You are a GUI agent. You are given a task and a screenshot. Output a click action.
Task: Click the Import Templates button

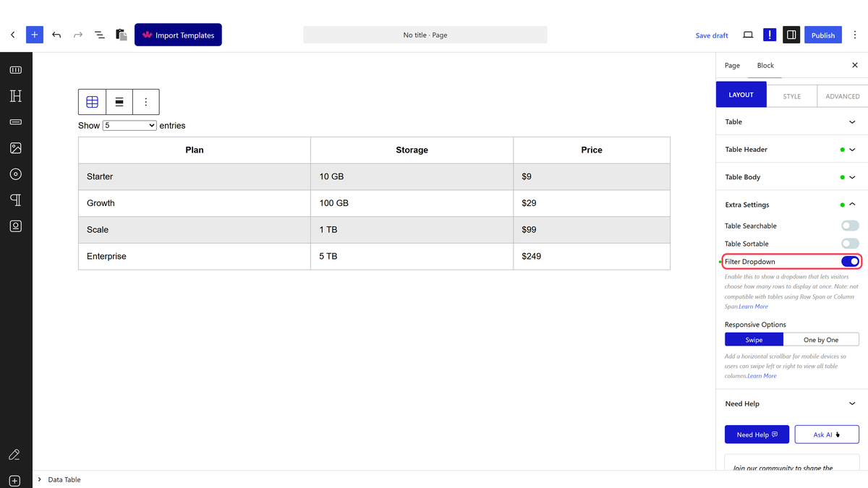[178, 35]
